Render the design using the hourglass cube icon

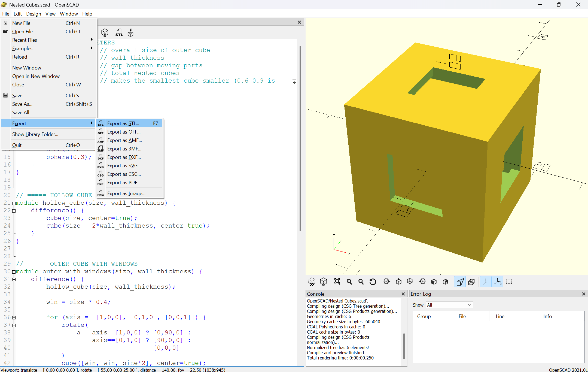coord(105,32)
